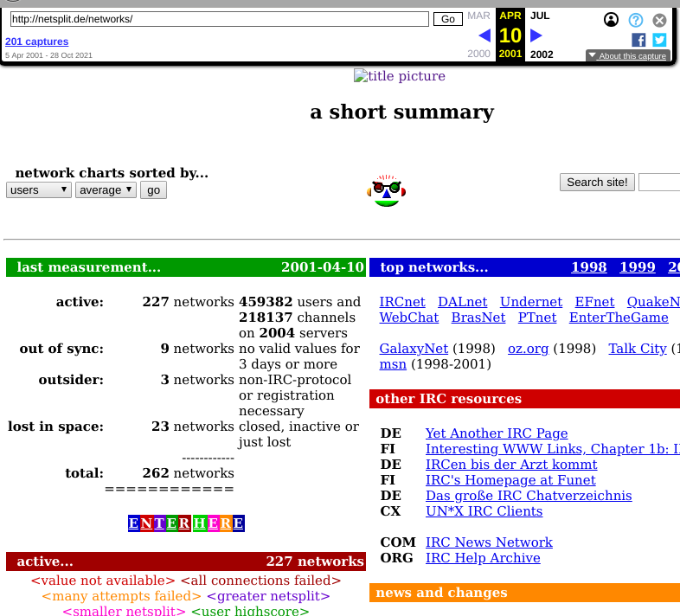Open the 1998 top networks link
The width and height of the screenshot is (680, 616).
pos(589,266)
